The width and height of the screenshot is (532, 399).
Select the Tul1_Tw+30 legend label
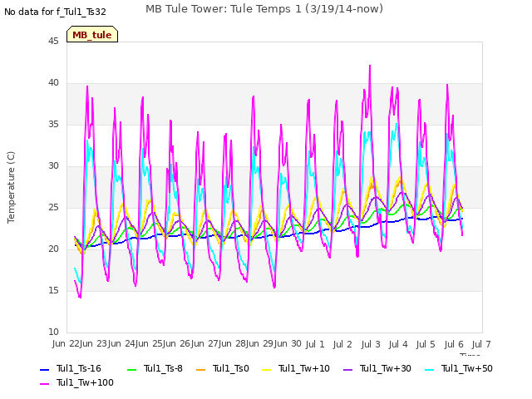(x=386, y=369)
